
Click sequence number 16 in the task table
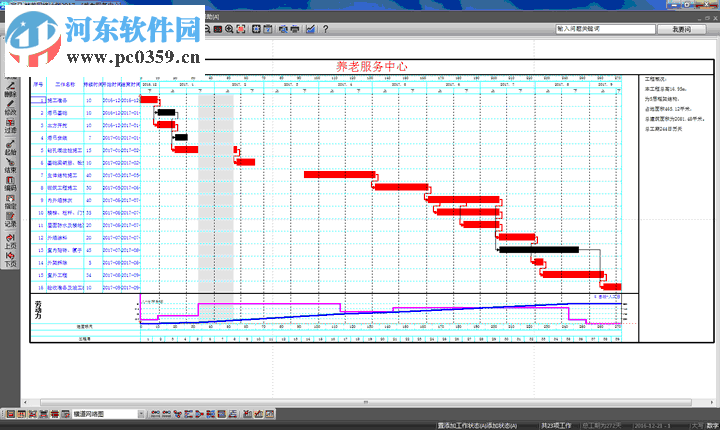tap(40, 288)
